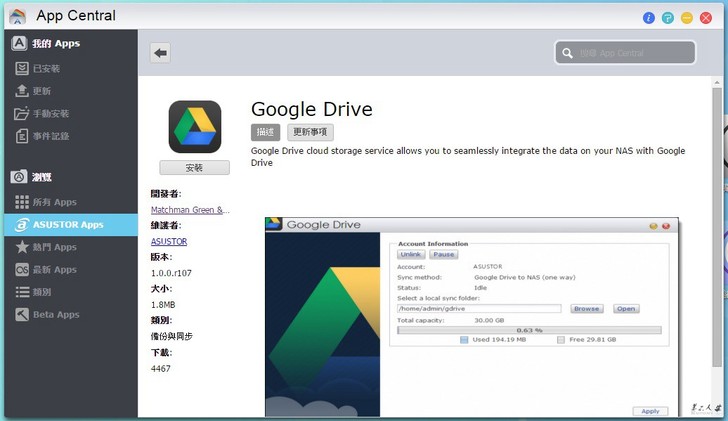
Task: Click the ASUSTOR Apps logo icon
Action: pyautogui.click(x=21, y=225)
